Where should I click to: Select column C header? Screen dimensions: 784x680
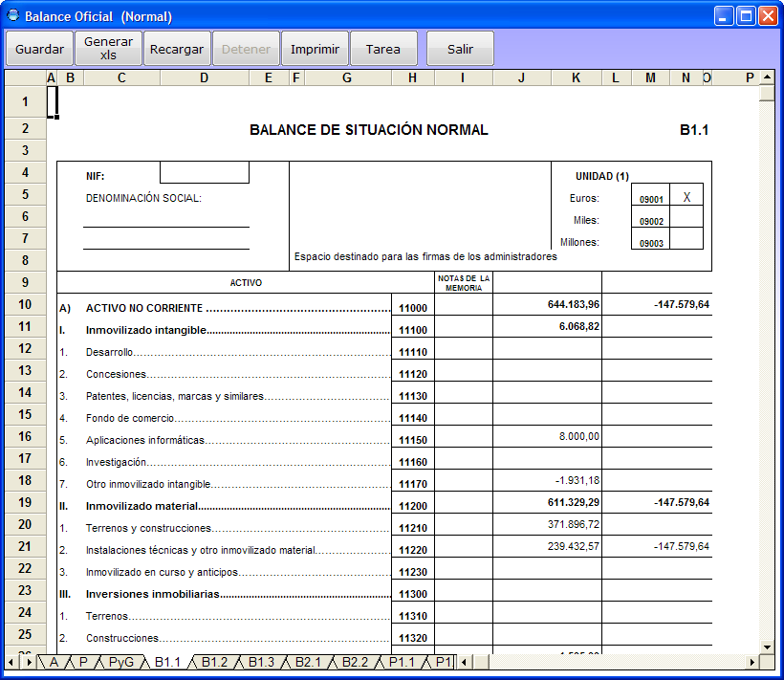(x=121, y=77)
